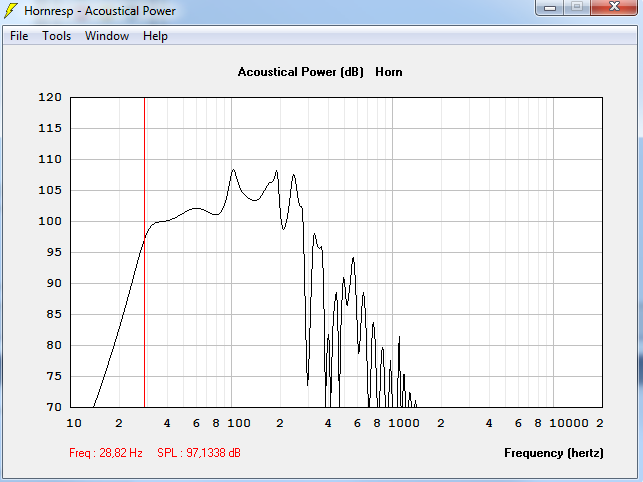Click the 70 value on the dB axis
Screen dimensions: 643x482
pos(54,407)
